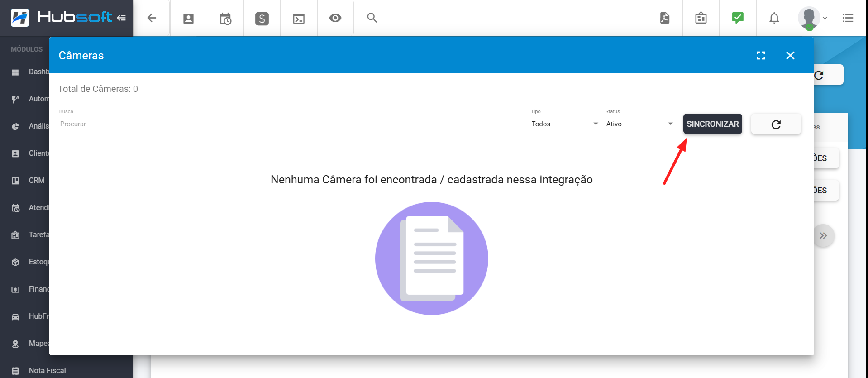This screenshot has height=378, width=868.
Task: Click the background page refresh button
Action: (828, 75)
